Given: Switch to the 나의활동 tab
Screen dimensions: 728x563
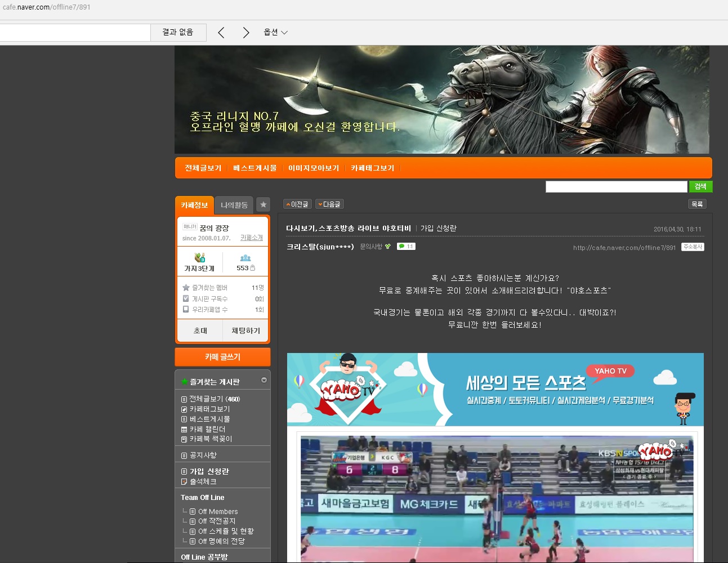Looking at the screenshot, I should (234, 205).
